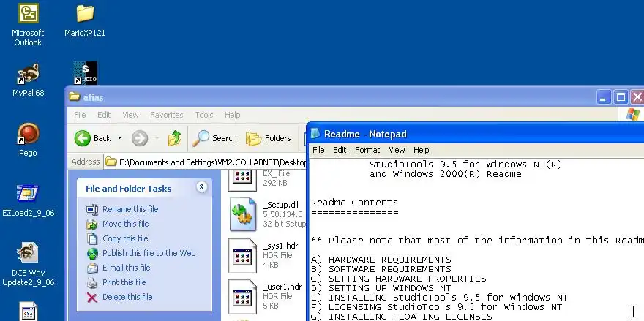Minimize the alias window
The height and width of the screenshot is (321, 644).
[x=603, y=97]
